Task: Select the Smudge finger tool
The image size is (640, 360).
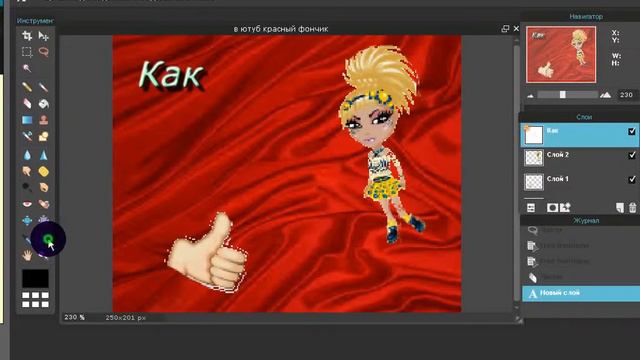Action: click(x=27, y=171)
